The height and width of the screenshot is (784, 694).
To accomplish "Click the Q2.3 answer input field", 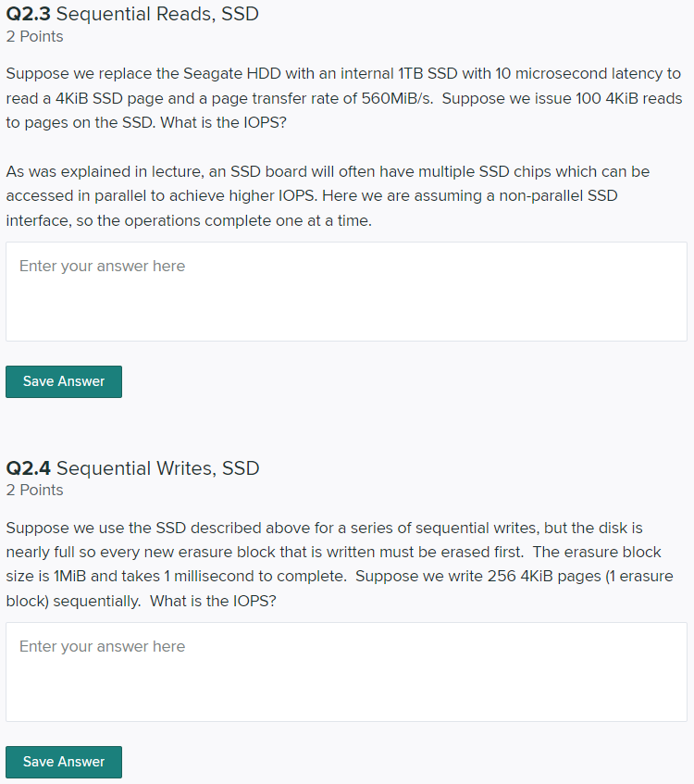I will pos(346,292).
